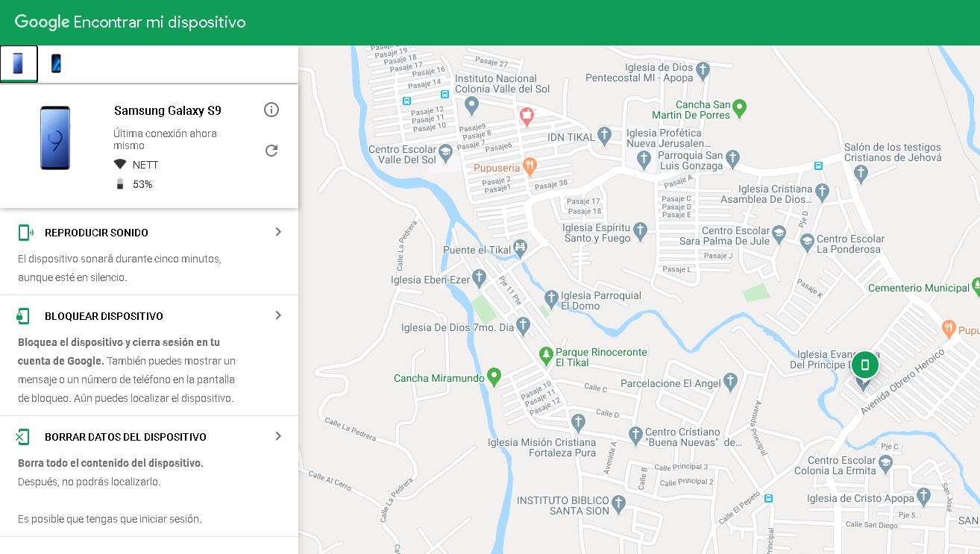This screenshot has height=554, width=980.
Task: Switch to the second device tab
Action: 56,63
